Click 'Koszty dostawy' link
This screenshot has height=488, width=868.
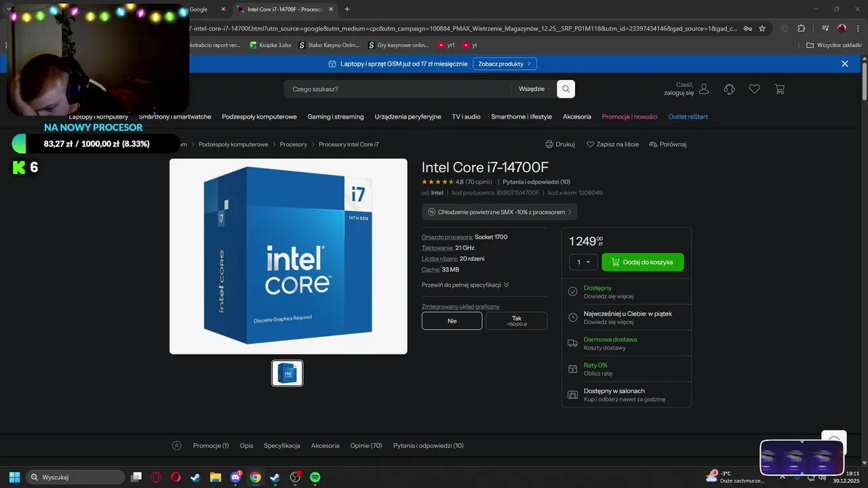[x=605, y=348]
